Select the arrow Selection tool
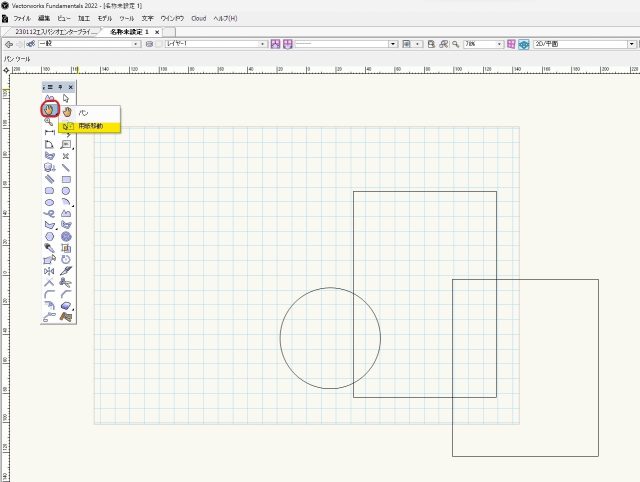The image size is (640, 482). [x=66, y=98]
